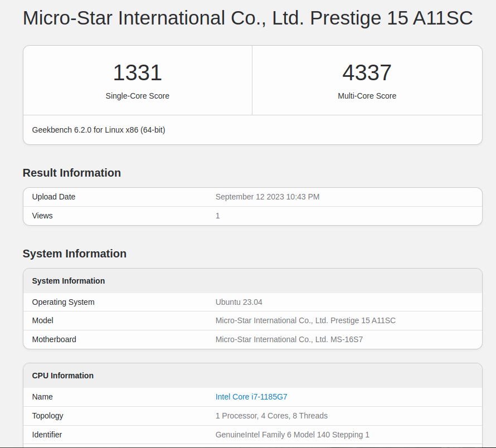The width and height of the screenshot is (496, 448).
Task: Open the Intel Core i7-1185G7 processor link
Action: [251, 397]
